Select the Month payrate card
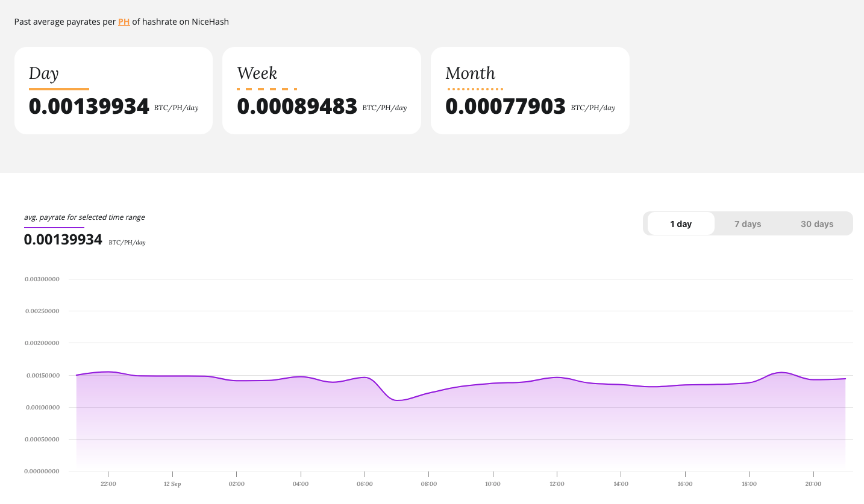 [x=530, y=90]
